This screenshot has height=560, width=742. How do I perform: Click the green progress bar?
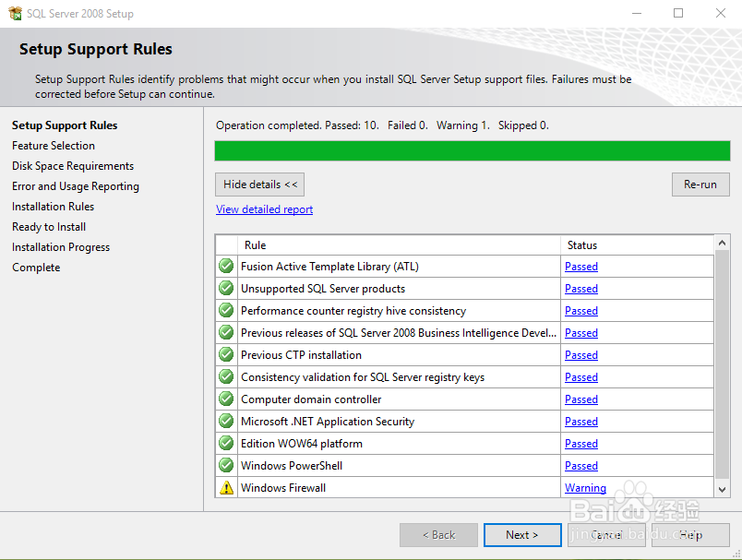click(473, 151)
